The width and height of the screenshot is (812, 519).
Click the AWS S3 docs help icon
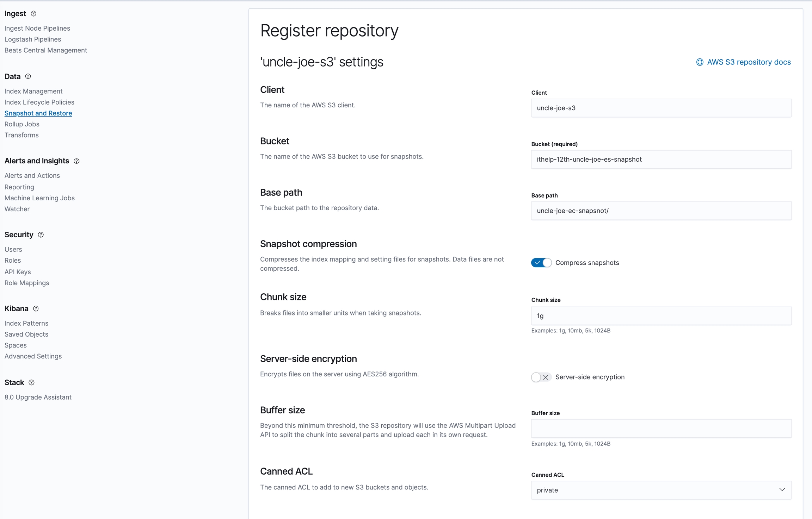[x=700, y=62]
